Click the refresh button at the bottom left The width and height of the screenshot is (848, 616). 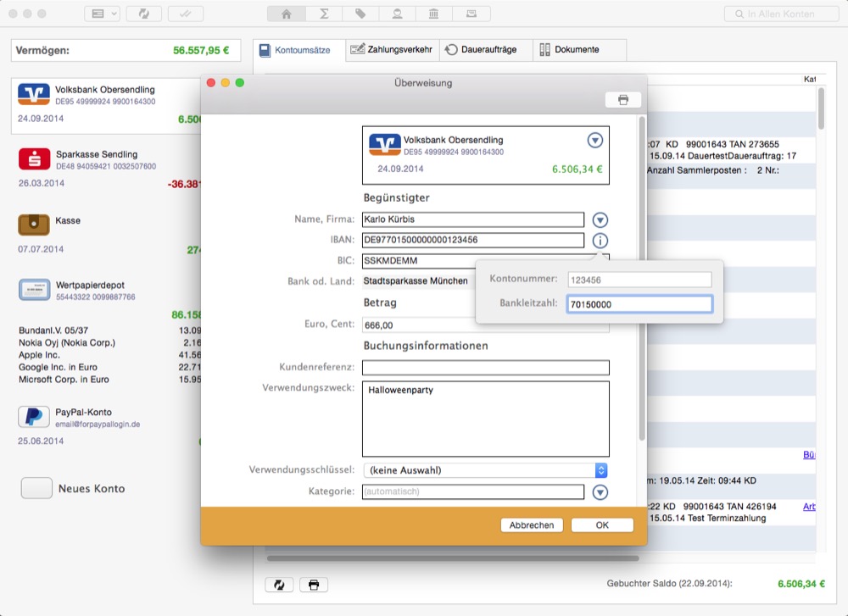tap(279, 585)
